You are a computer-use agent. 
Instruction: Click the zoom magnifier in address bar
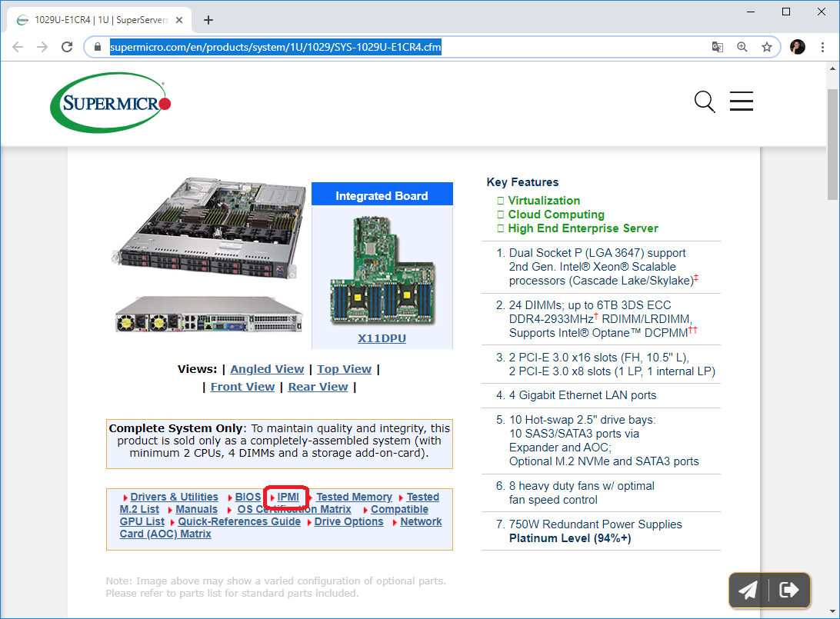742,47
